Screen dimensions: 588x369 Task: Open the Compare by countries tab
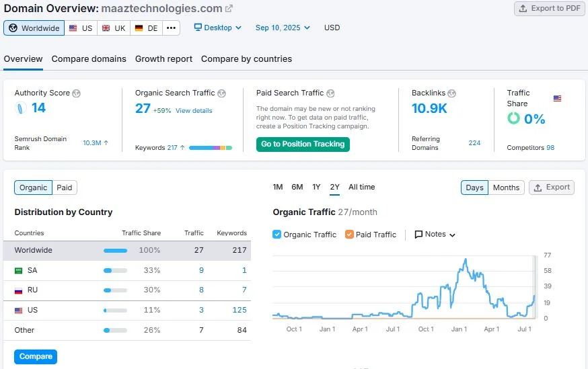(x=246, y=59)
